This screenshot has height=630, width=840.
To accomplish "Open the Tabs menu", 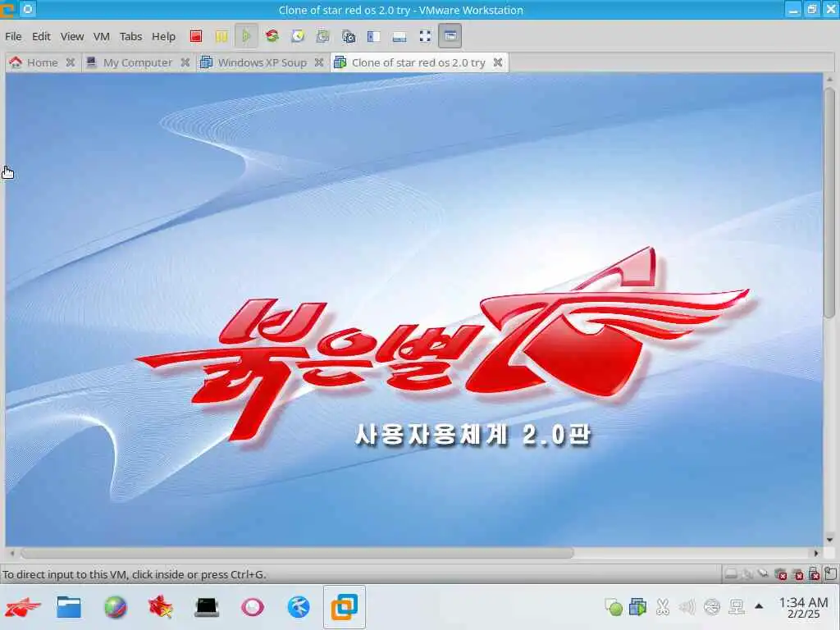I will (130, 36).
